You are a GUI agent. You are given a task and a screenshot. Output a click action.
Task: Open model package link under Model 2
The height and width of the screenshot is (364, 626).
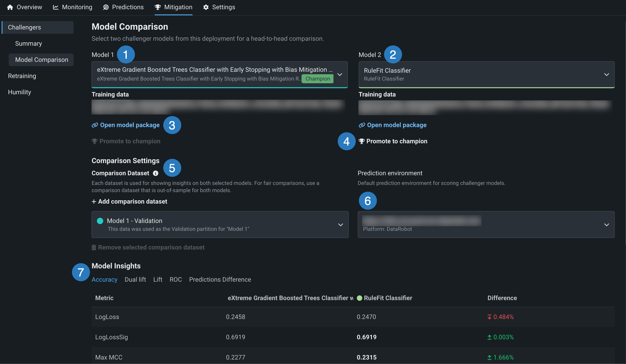[396, 125]
